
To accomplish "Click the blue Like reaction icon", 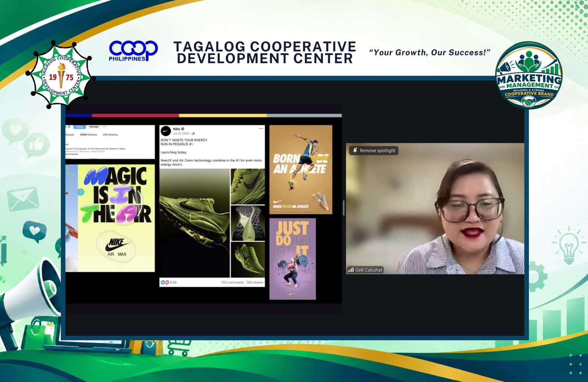I will pos(162,282).
